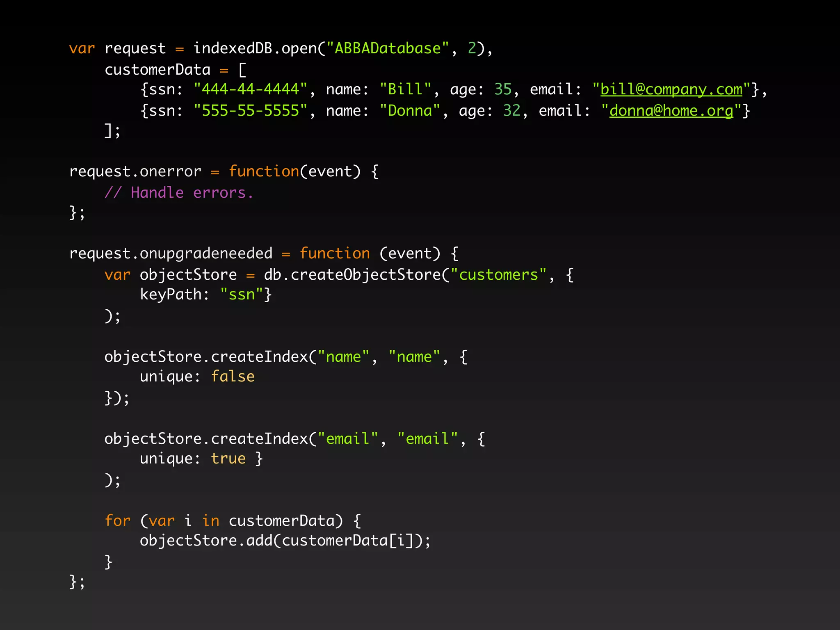
Task: Click objectStore.add(customerData[i]) line
Action: [285, 541]
